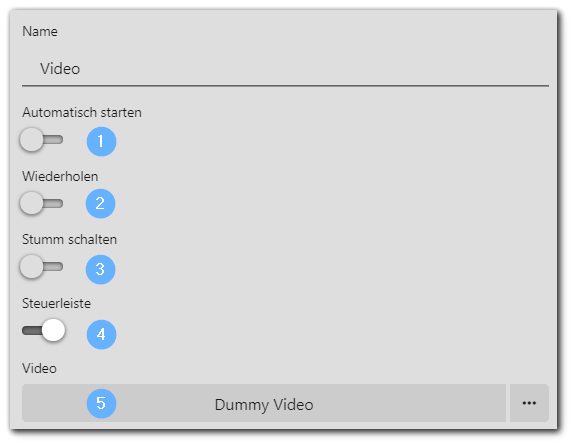Click the Dummy Video selection button
575x447 pixels.
[264, 403]
